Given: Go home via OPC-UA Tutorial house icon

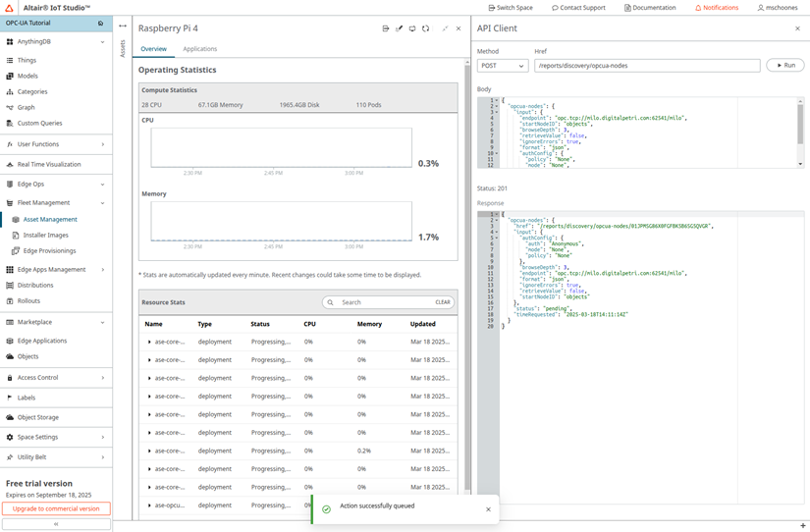Looking at the screenshot, I should click(x=101, y=24).
